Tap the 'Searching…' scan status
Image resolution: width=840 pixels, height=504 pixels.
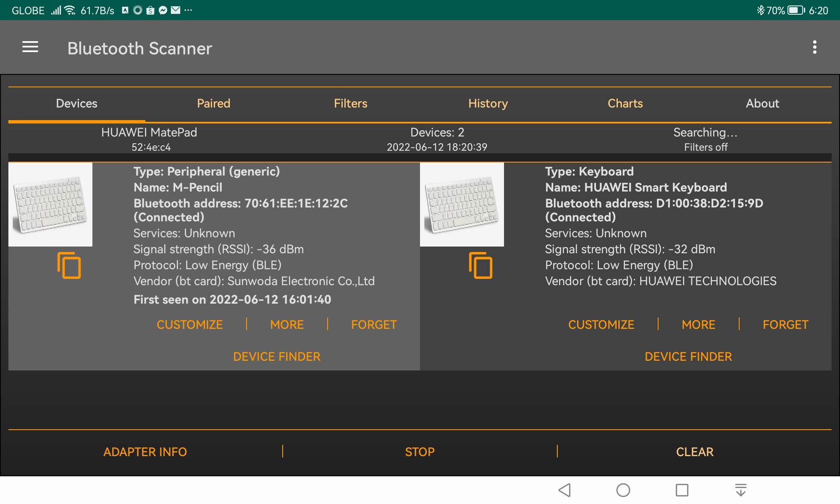coord(706,132)
